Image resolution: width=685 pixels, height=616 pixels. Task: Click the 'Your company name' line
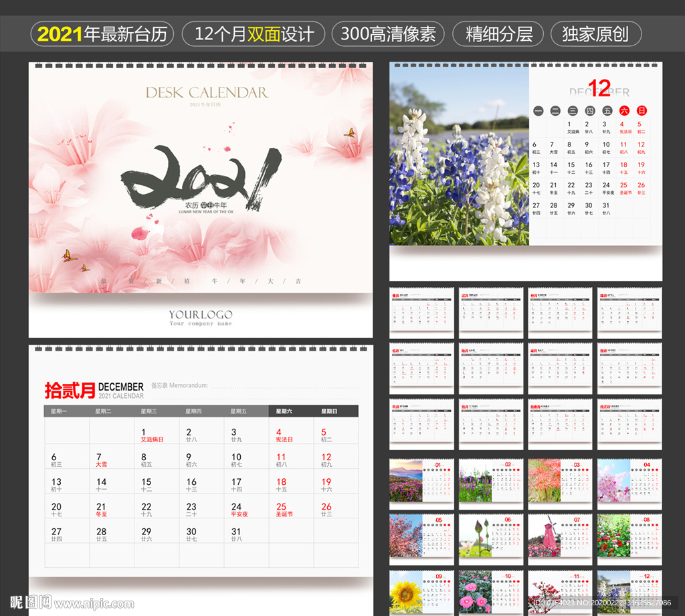201,324
